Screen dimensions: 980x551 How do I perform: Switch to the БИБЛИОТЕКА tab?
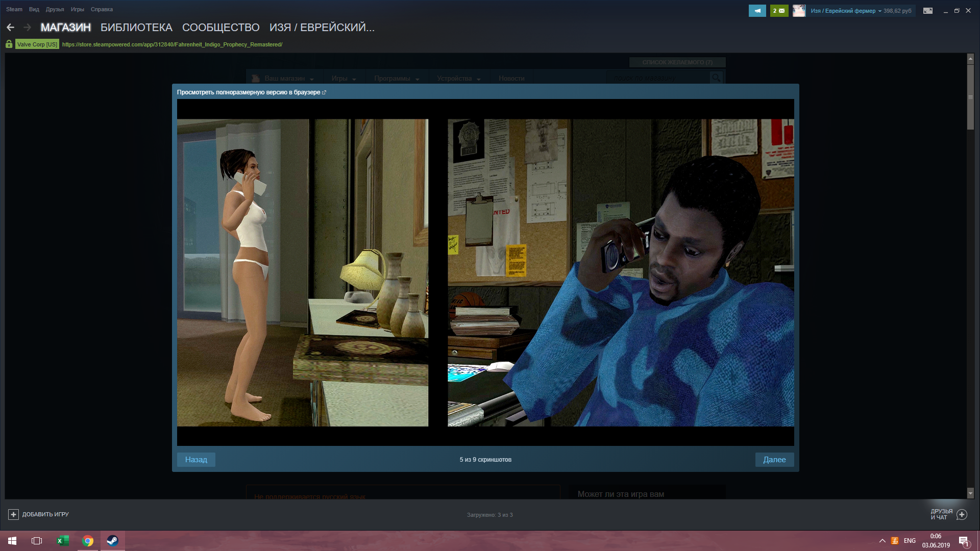tap(136, 28)
